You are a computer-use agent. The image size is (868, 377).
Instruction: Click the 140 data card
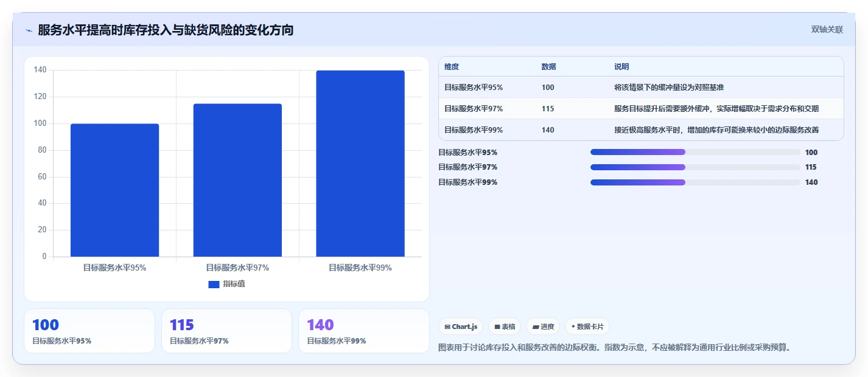pos(364,331)
